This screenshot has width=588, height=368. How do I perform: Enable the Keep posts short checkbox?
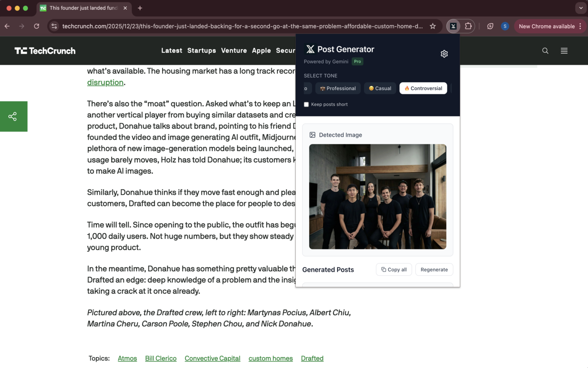[306, 104]
